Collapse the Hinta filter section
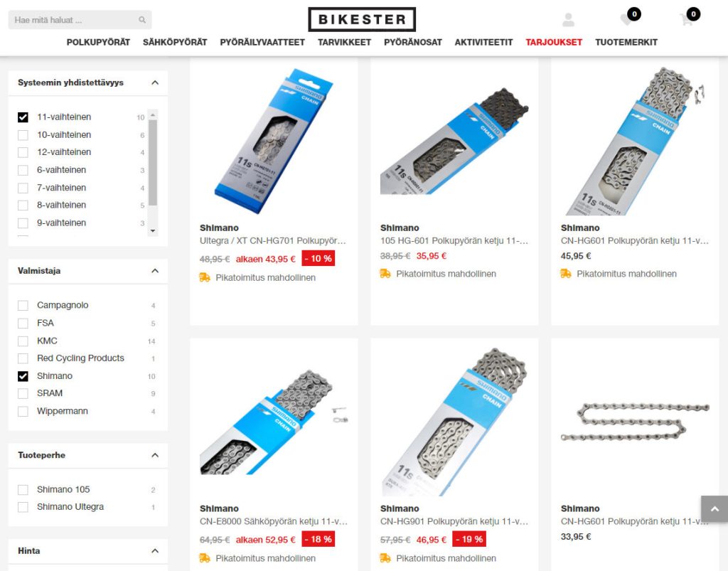 click(155, 550)
